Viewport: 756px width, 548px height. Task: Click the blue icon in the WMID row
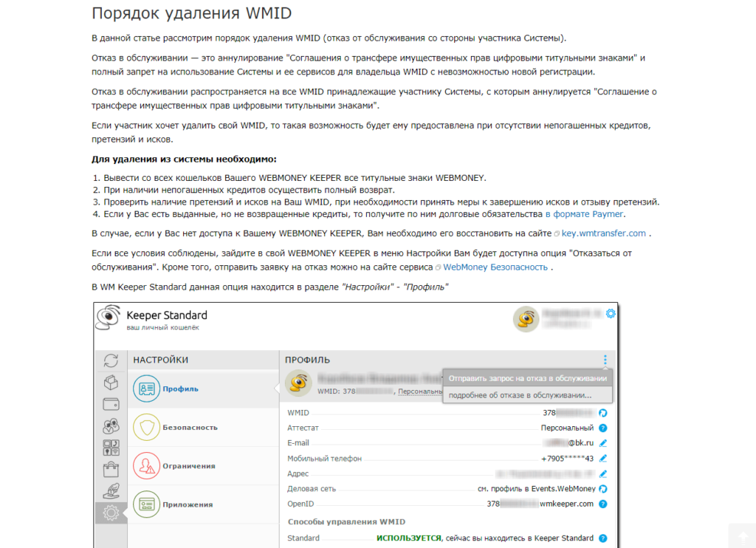(x=602, y=413)
